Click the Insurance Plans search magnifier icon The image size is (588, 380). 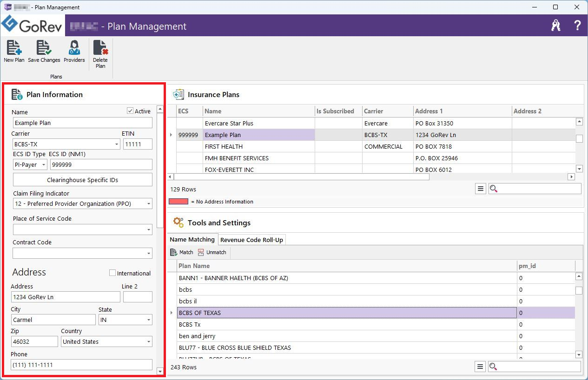click(x=494, y=189)
